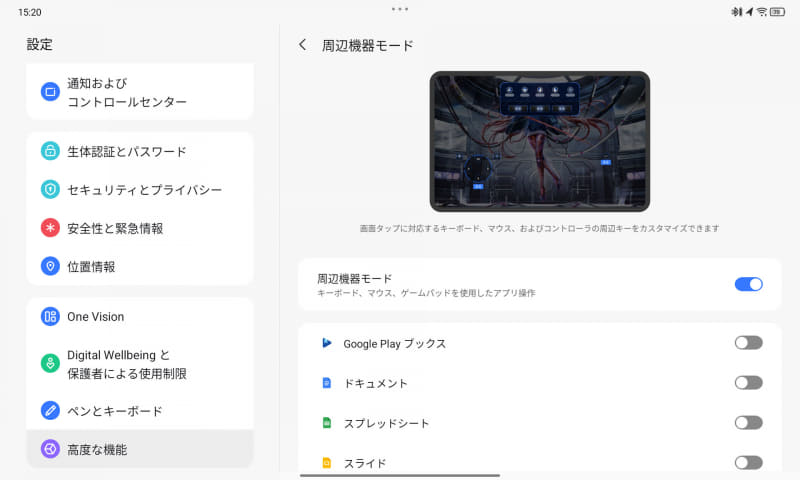Click the Google Docs app icon
The width and height of the screenshot is (800, 480).
point(327,383)
